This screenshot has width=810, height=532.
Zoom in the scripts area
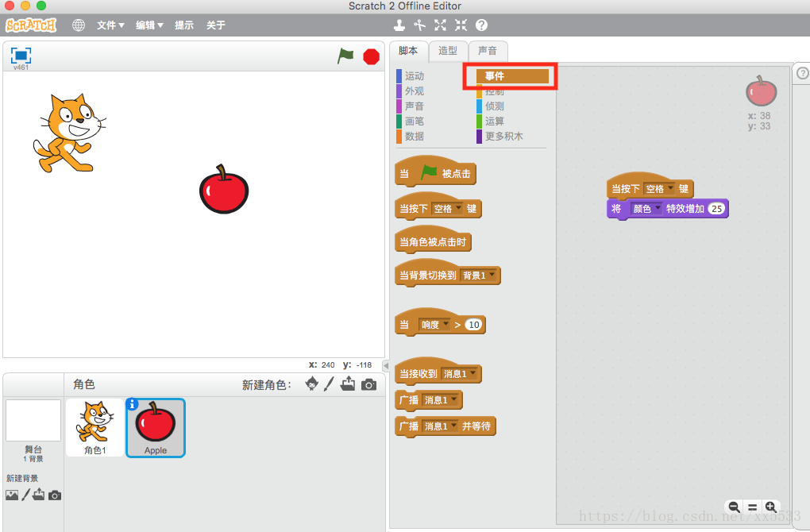point(771,507)
